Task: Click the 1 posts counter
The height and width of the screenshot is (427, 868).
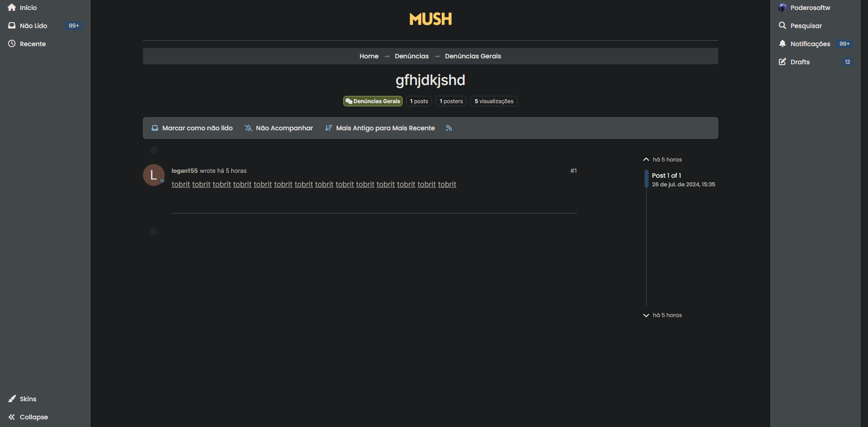Action: pos(419,101)
